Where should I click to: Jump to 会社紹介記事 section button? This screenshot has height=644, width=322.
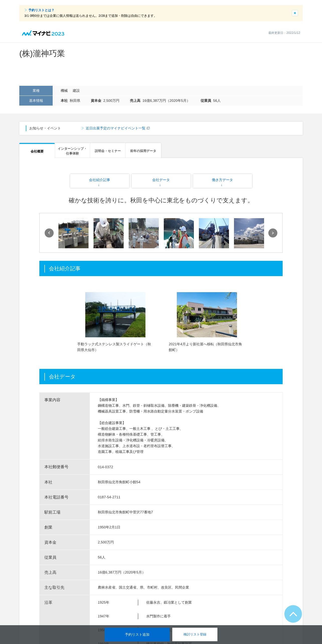coord(100,181)
